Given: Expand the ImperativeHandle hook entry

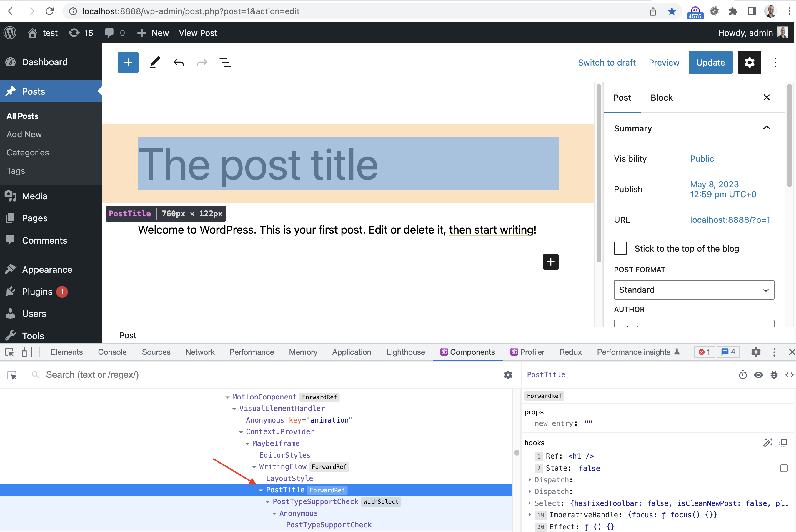Looking at the screenshot, I should pyautogui.click(x=529, y=515).
